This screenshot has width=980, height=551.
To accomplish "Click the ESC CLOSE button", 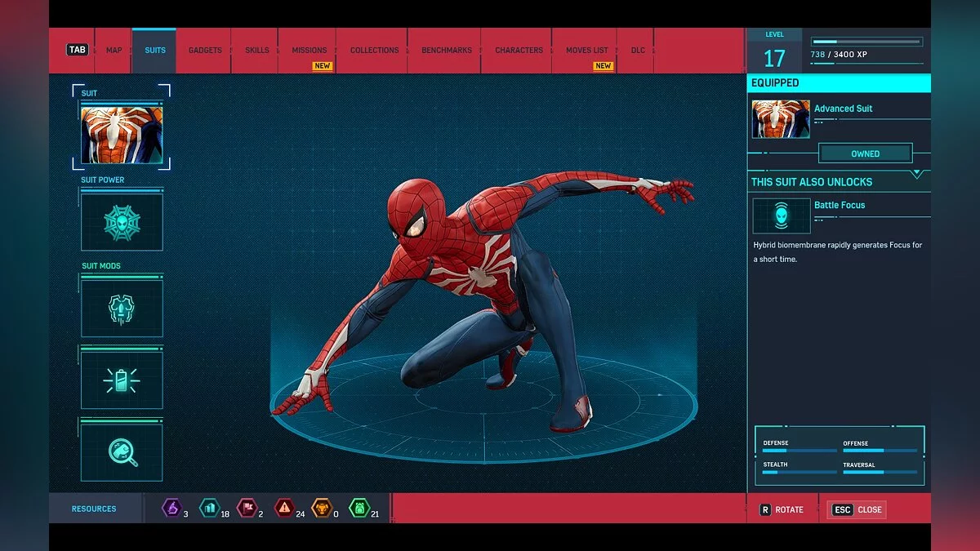I will (857, 509).
